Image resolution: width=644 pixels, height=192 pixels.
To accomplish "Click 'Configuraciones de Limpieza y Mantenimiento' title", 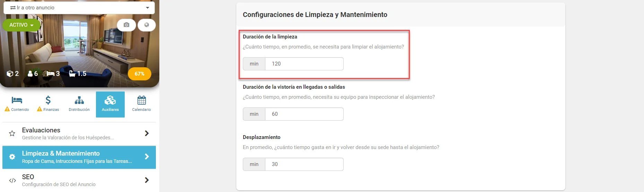I will (x=315, y=15).
